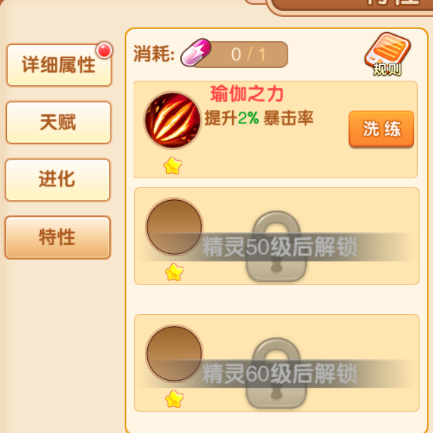Tap the star below the level 60 slot

174,399
